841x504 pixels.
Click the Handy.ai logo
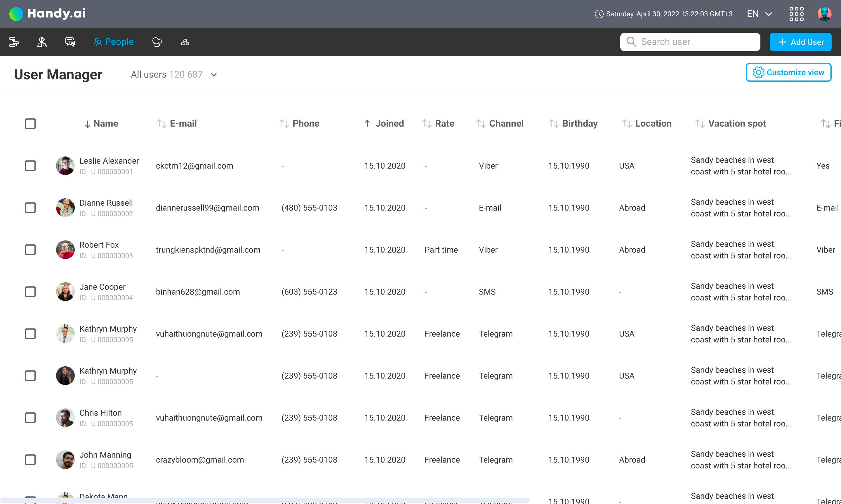47,14
